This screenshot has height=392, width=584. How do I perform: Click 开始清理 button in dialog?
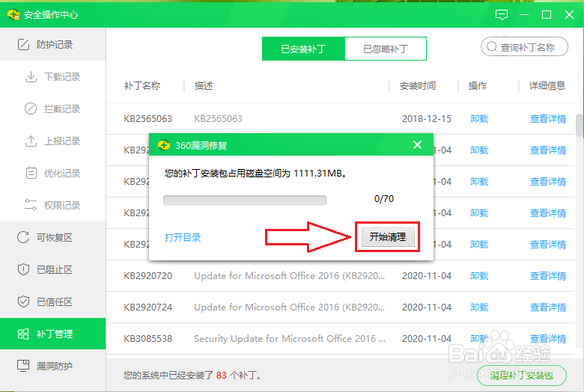pos(388,236)
